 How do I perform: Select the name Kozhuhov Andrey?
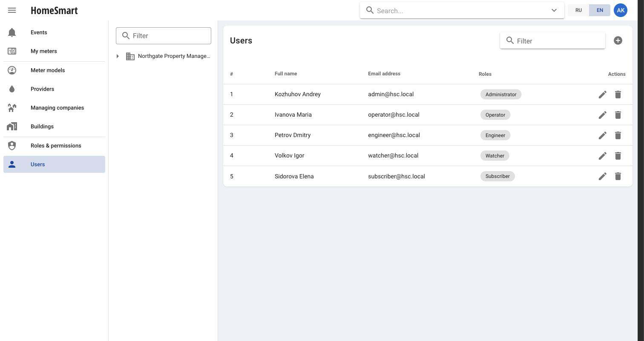pos(298,94)
